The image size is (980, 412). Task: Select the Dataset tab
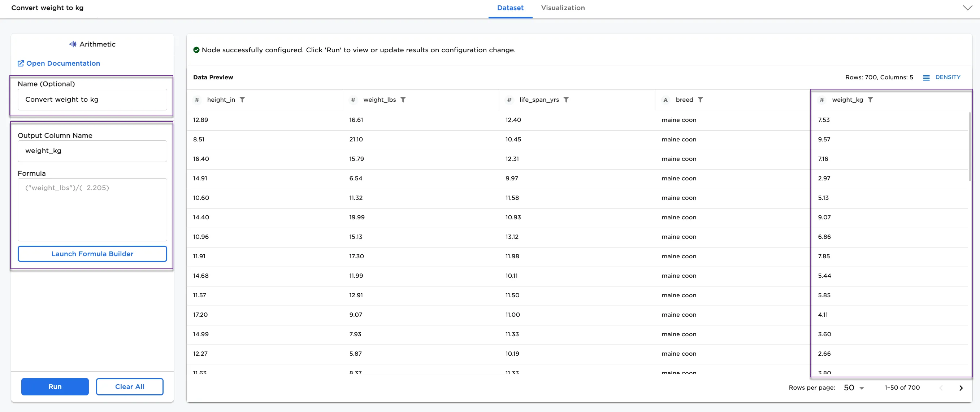click(x=510, y=8)
